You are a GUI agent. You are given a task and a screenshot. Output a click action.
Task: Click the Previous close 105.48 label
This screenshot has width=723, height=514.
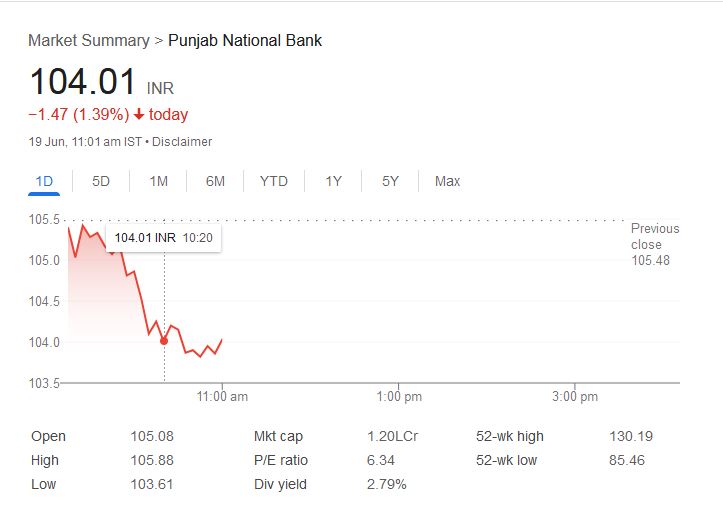654,245
